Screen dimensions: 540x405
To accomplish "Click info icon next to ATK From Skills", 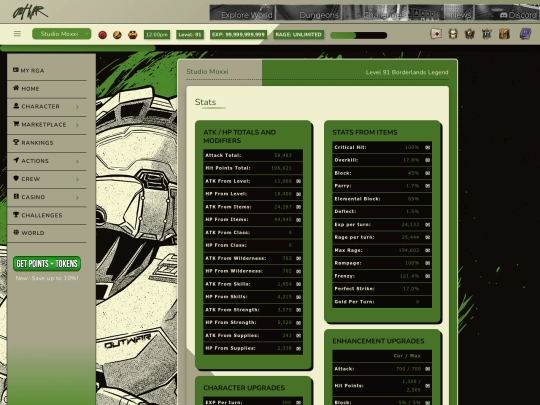I will coord(299,284).
